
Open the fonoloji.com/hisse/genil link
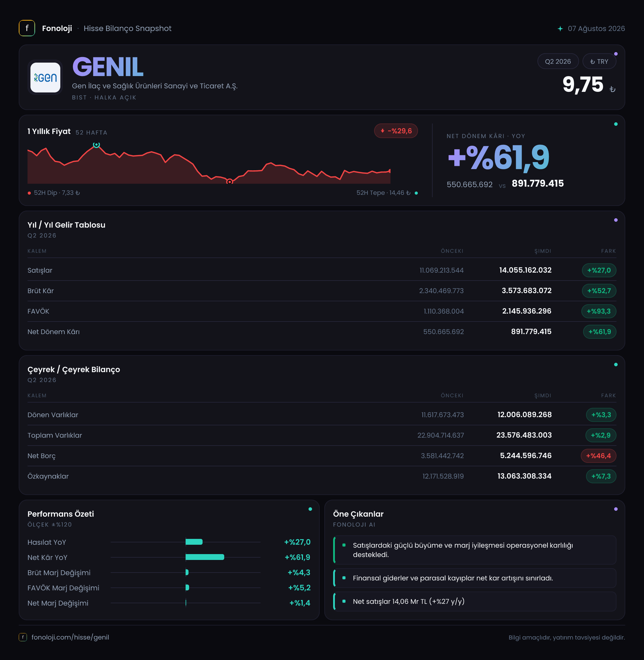(70, 637)
